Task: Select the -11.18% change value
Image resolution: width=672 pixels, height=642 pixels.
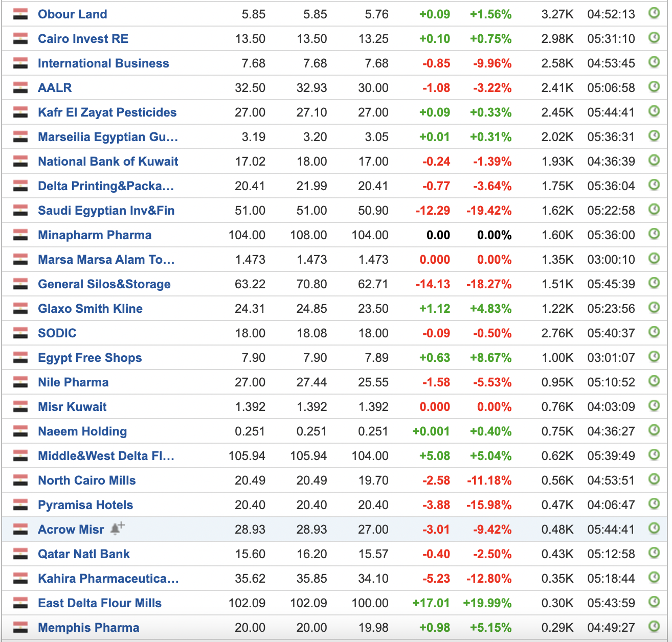Action: point(489,480)
